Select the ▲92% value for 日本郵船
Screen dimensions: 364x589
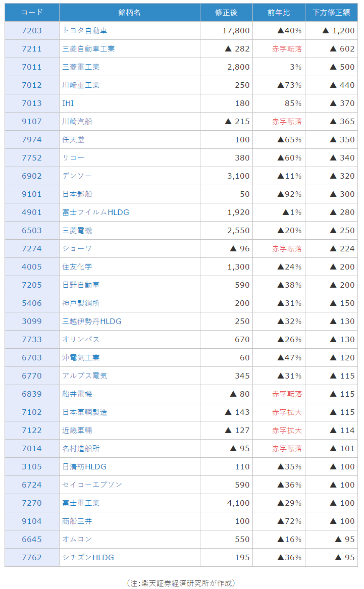click(290, 194)
